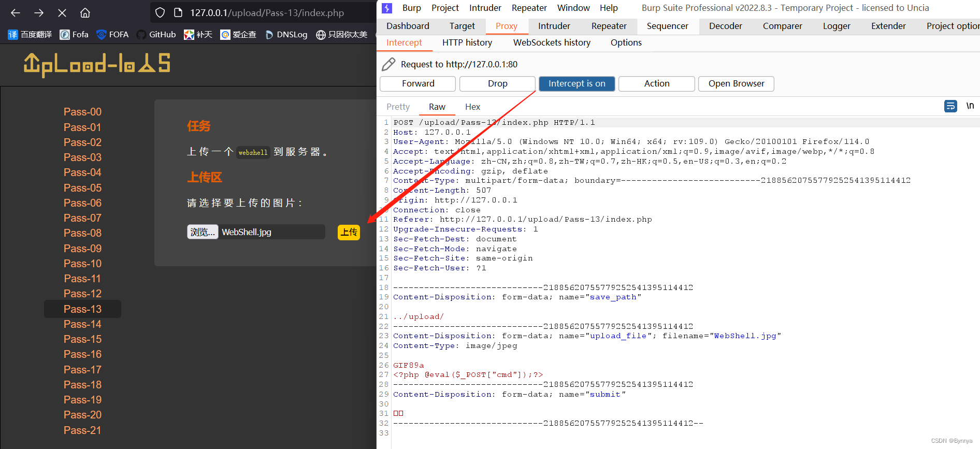Open Pass-12 link
The width and height of the screenshot is (980, 449).
point(82,294)
